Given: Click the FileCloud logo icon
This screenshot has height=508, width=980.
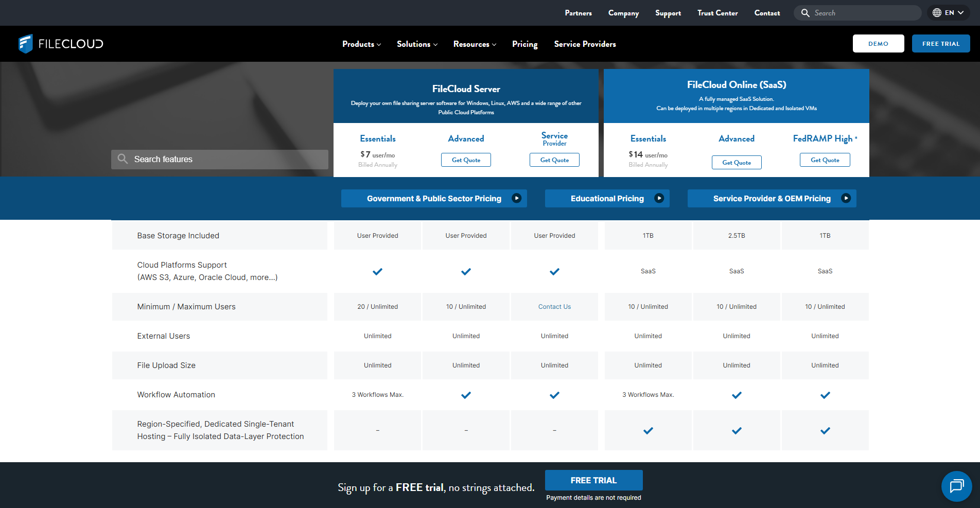Looking at the screenshot, I should coord(25,44).
